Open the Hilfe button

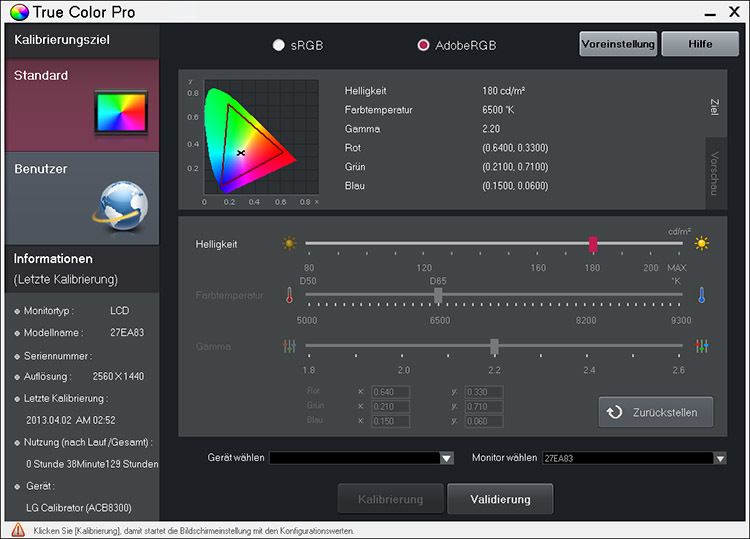tap(700, 44)
